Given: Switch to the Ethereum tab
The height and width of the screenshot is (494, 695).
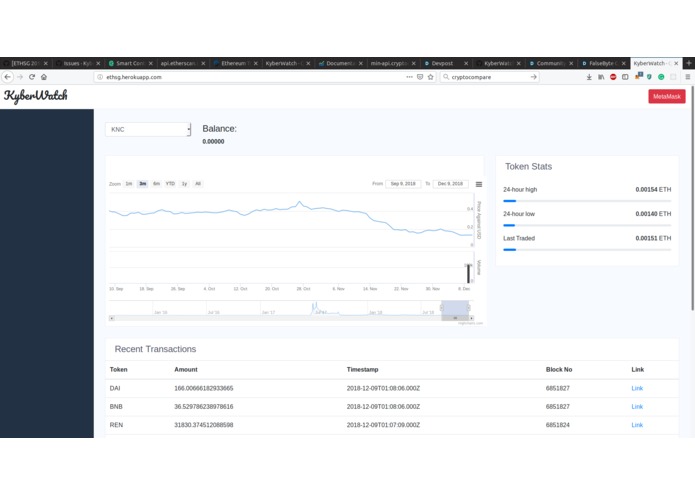Looking at the screenshot, I should (235, 63).
